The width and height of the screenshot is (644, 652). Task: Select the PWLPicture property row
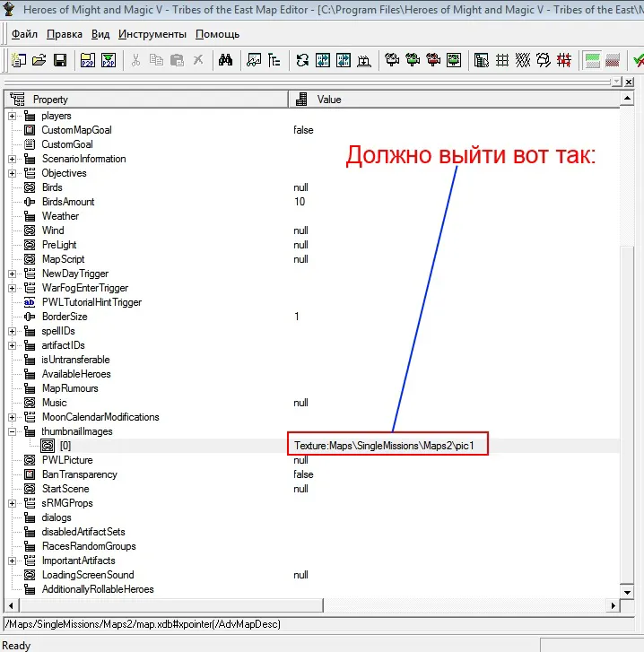(x=312, y=460)
